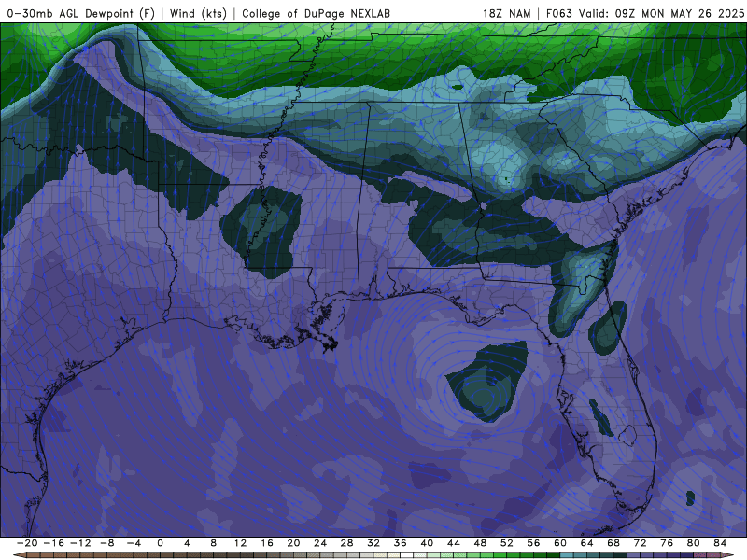
Task: Click the '-20' legend scale label
Action: [x=27, y=543]
